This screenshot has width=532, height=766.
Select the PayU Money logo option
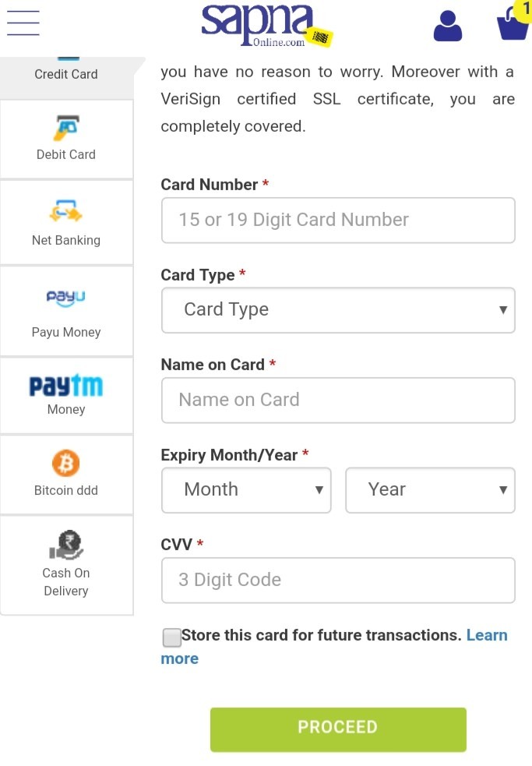point(66,297)
